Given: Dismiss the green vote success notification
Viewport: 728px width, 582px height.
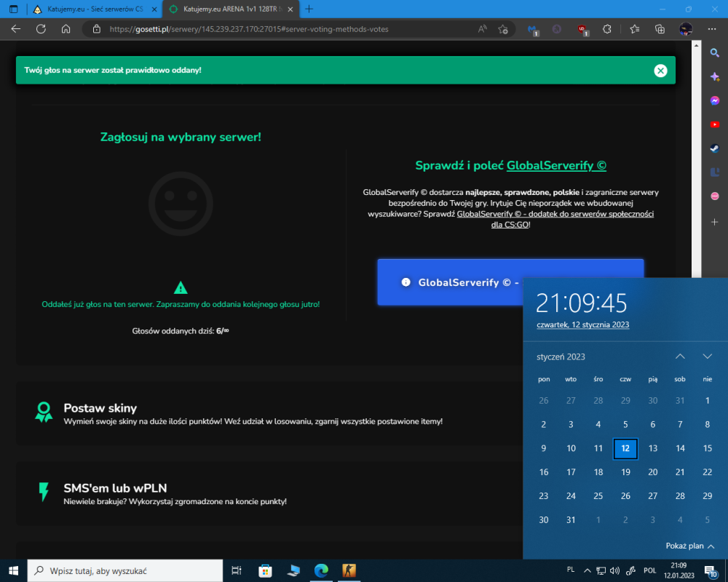Looking at the screenshot, I should click(x=660, y=71).
